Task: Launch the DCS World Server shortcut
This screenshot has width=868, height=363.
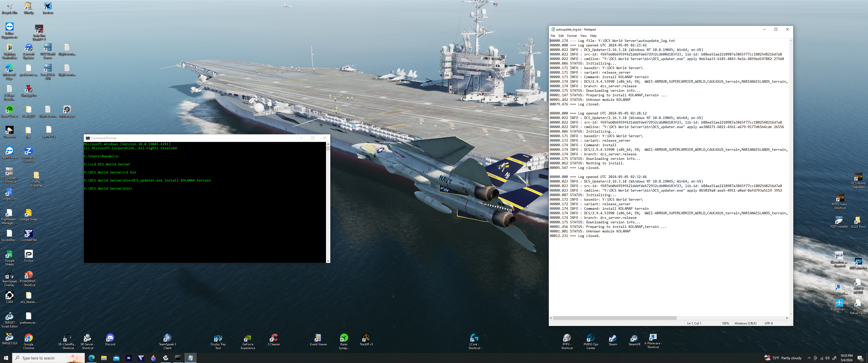Action: [x=48, y=51]
